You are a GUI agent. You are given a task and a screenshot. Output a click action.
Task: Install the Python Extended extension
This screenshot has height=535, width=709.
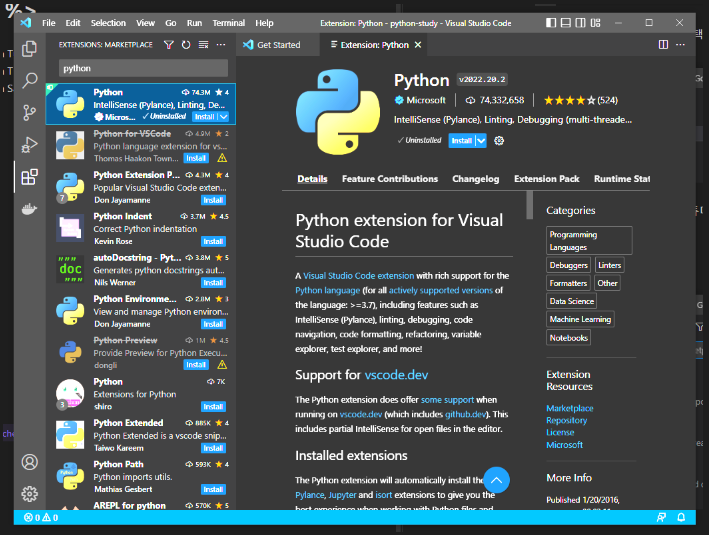click(213, 448)
